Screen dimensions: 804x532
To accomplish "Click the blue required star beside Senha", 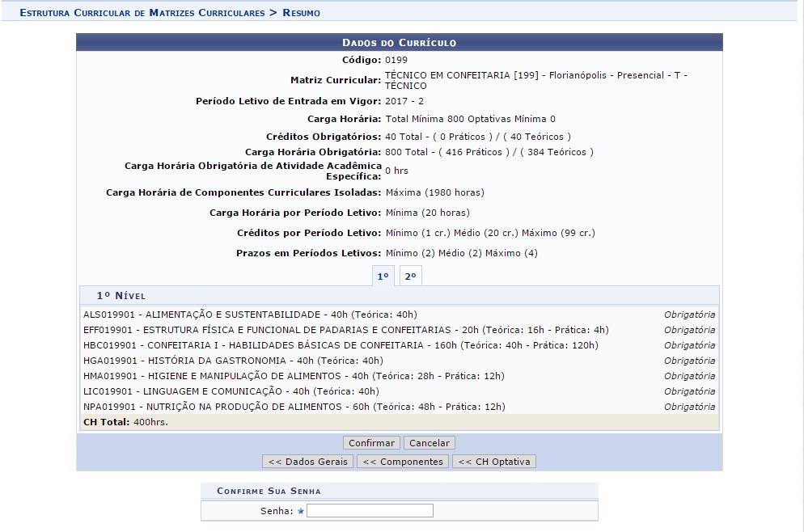I will point(301,511).
